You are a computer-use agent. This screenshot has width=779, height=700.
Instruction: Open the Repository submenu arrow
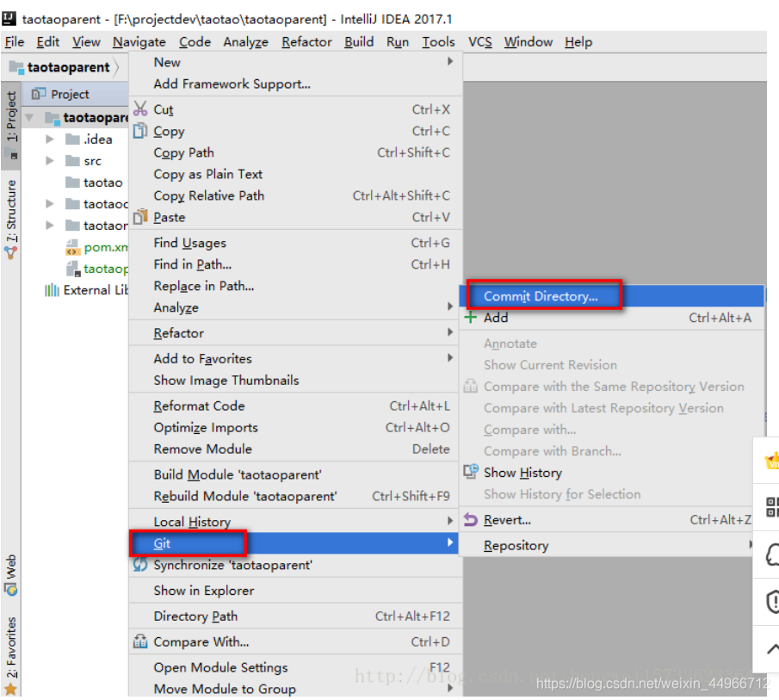click(x=751, y=544)
